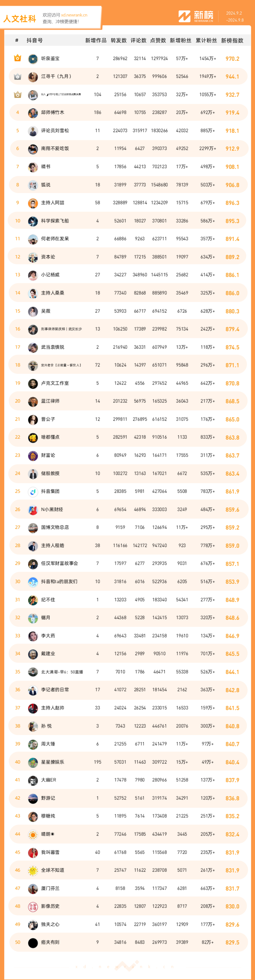Click index score 970.2
This screenshot has height=980, width=255.
click(x=232, y=59)
